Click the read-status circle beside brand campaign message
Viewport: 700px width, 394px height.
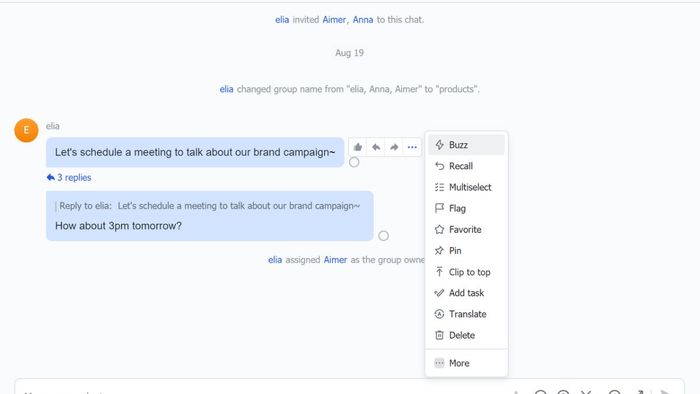(x=354, y=162)
